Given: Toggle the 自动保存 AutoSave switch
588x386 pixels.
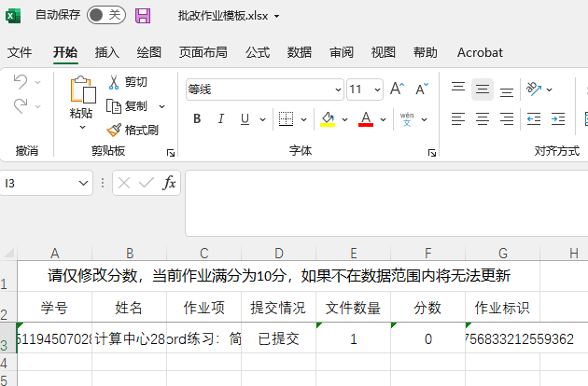Looking at the screenshot, I should tap(105, 16).
